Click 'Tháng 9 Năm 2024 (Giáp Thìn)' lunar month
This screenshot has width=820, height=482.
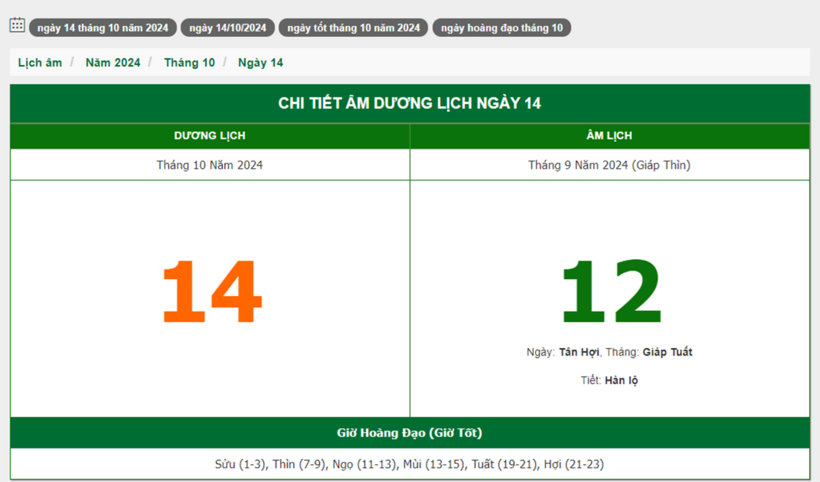coord(609,165)
